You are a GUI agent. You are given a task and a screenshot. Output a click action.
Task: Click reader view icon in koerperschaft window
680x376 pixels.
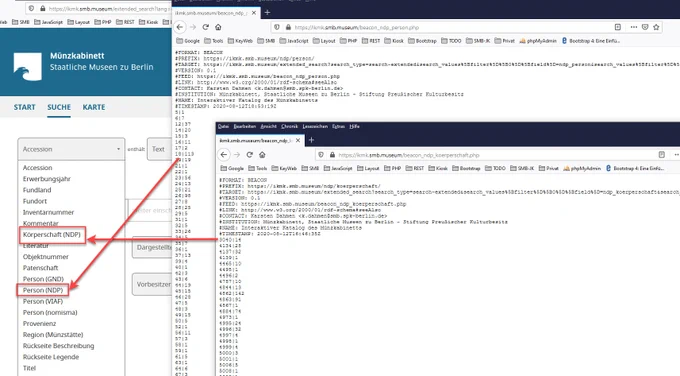coord(661,154)
